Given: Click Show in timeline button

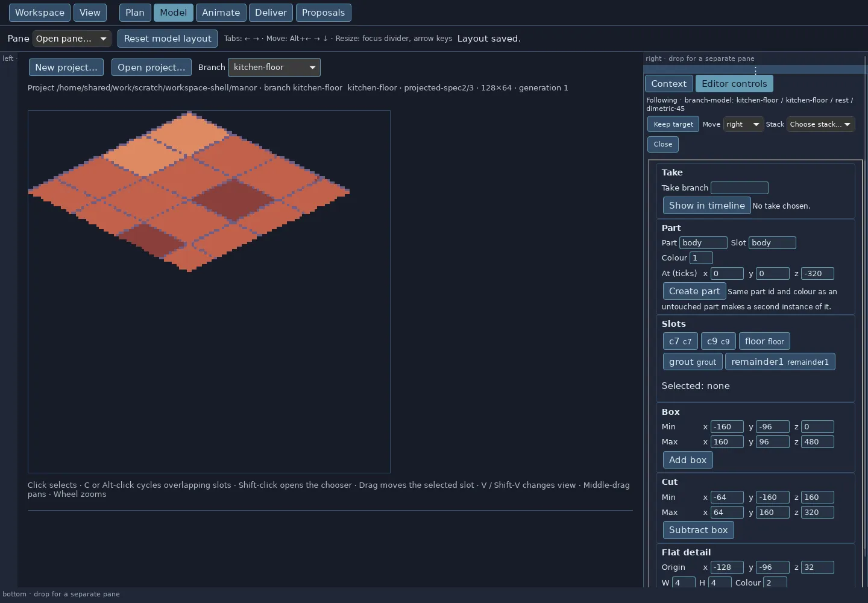Looking at the screenshot, I should coord(707,206).
